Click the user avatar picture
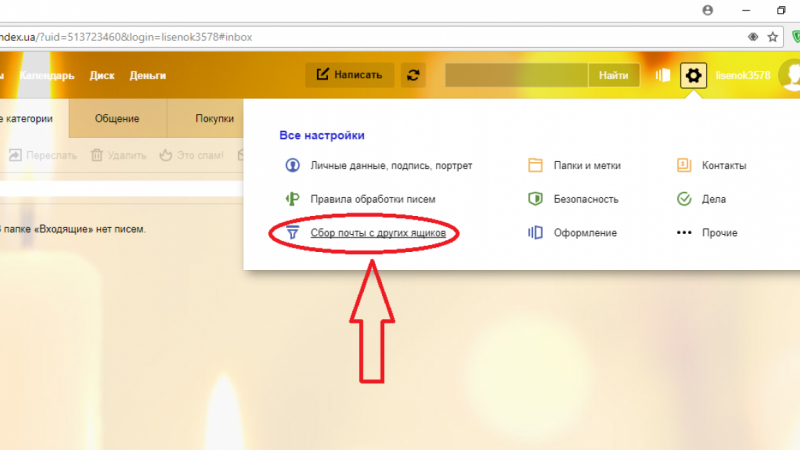 pos(790,76)
